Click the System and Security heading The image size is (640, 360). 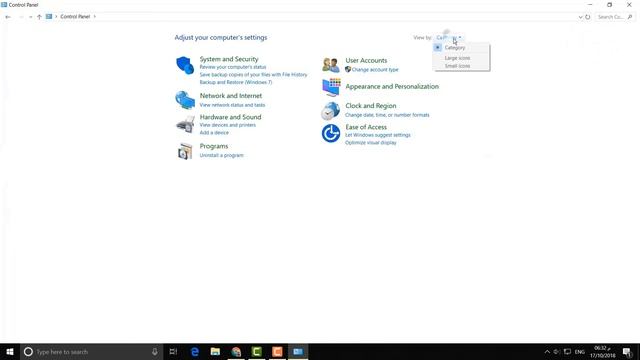pos(229,59)
